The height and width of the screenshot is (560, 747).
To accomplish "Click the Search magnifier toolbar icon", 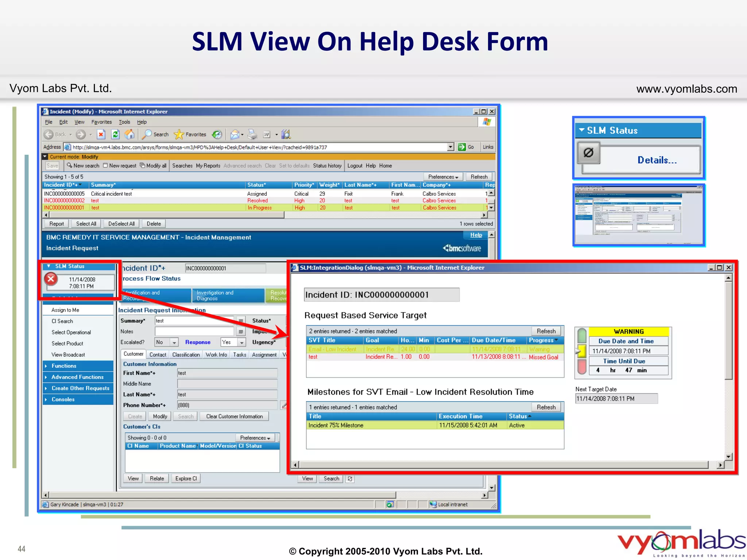I will [147, 135].
